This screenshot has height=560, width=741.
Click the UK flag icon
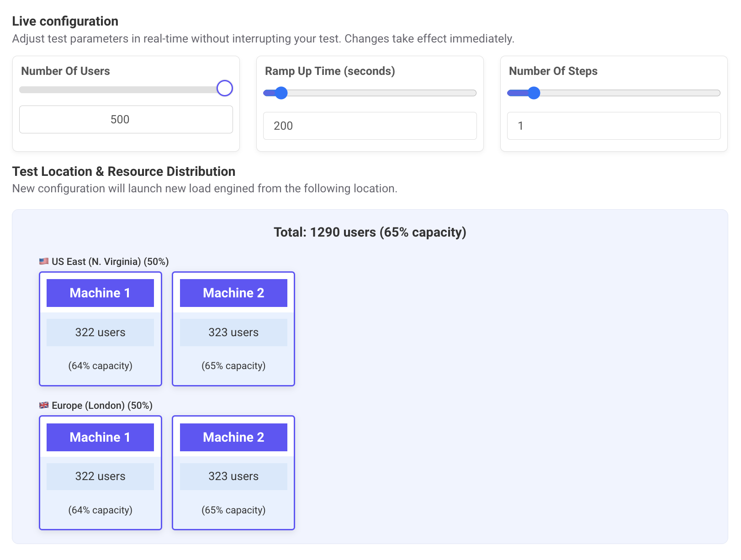click(x=44, y=405)
